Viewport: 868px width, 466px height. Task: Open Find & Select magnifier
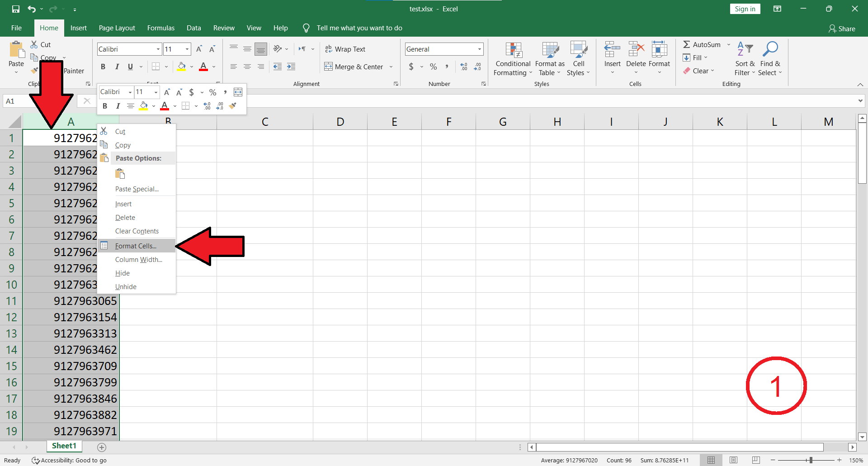pyautogui.click(x=770, y=50)
